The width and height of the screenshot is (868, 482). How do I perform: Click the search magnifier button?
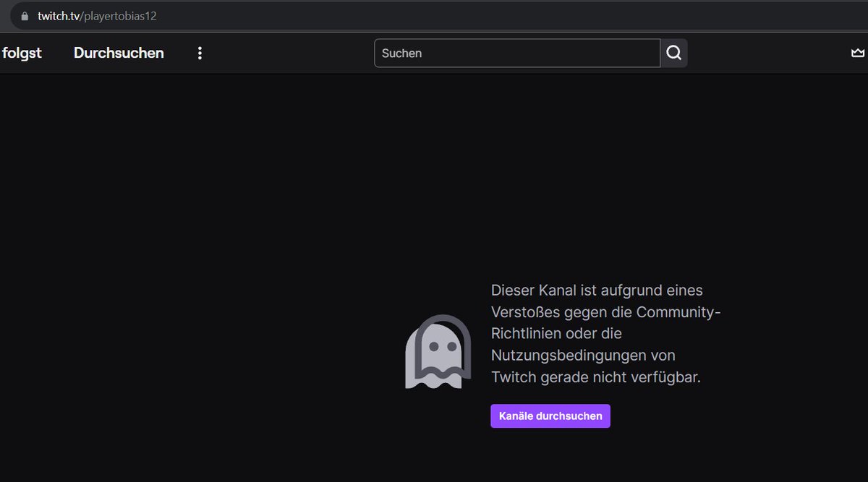click(x=674, y=53)
